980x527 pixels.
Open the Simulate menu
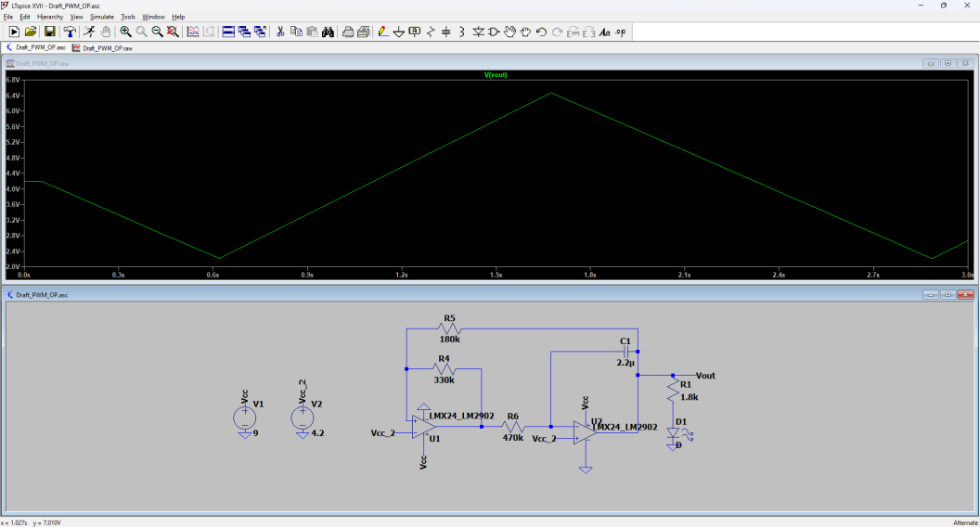[102, 17]
